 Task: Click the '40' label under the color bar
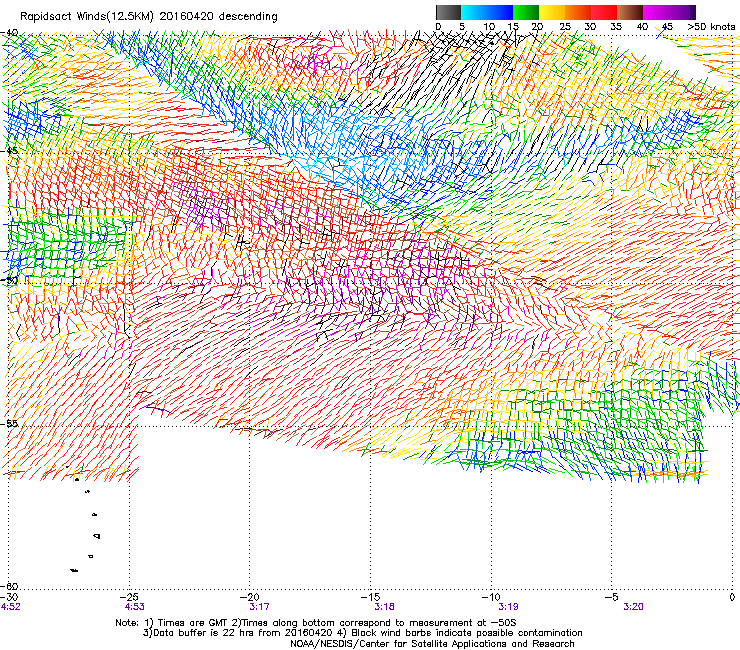642,27
